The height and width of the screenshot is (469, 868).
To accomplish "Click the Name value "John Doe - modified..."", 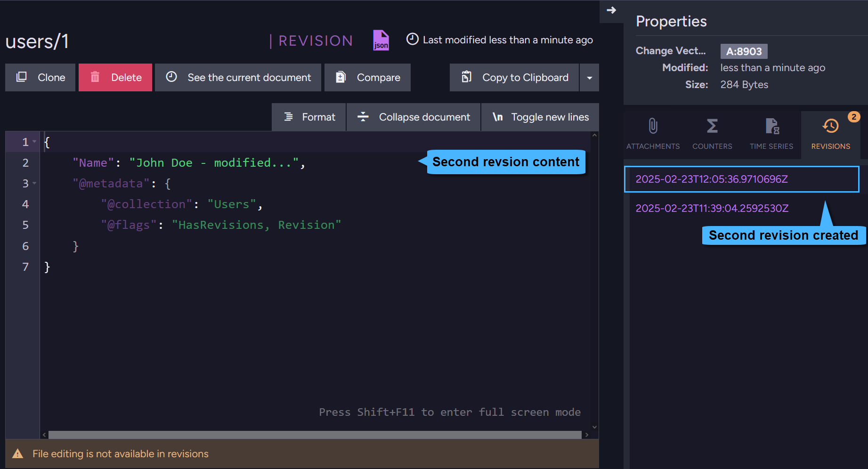I will pyautogui.click(x=214, y=163).
